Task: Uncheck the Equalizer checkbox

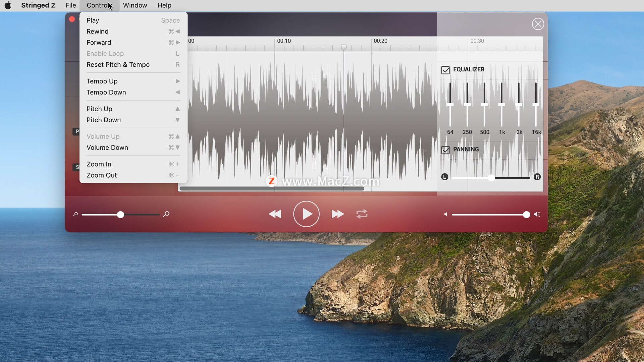Action: click(x=445, y=70)
